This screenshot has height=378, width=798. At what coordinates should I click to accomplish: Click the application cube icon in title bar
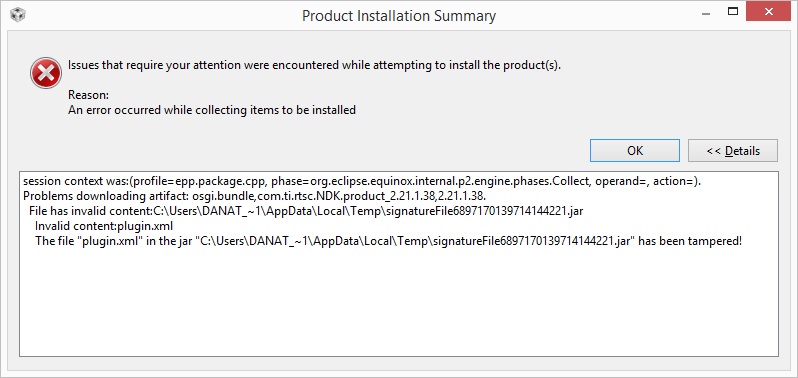[18, 14]
